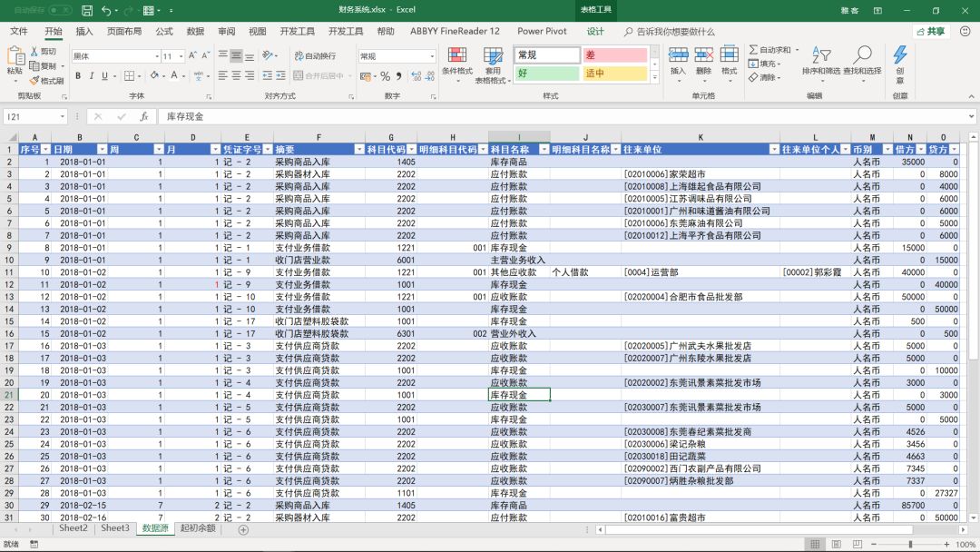Image resolution: width=980 pixels, height=552 pixels.
Task: Switch to the 起初余额 sheet tab
Action: (x=198, y=528)
